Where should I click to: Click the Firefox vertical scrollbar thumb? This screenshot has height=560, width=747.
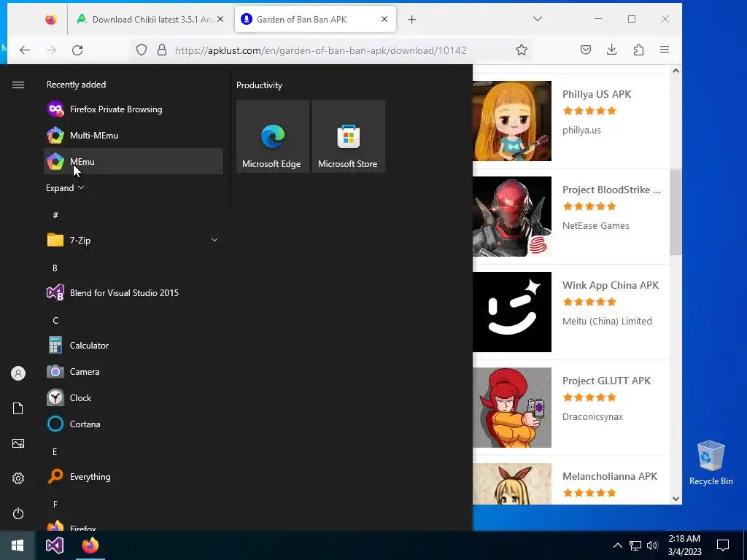click(x=676, y=212)
